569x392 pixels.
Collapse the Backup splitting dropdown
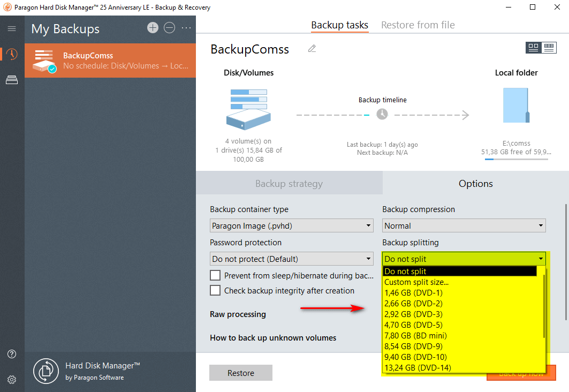464,259
